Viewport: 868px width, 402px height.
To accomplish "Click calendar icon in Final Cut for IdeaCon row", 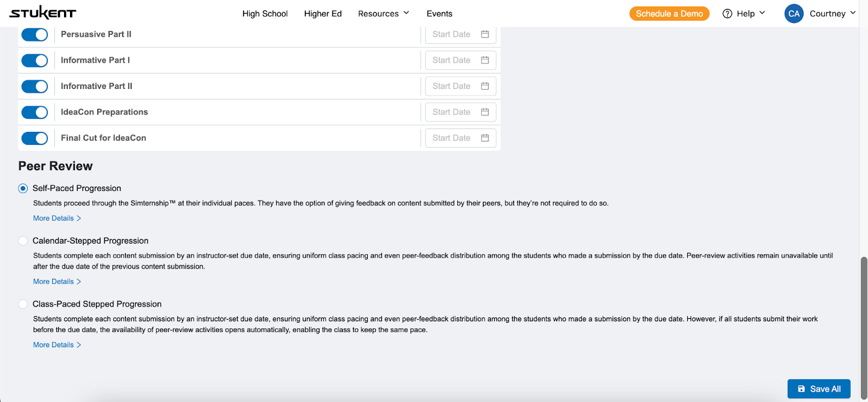I will tap(485, 138).
